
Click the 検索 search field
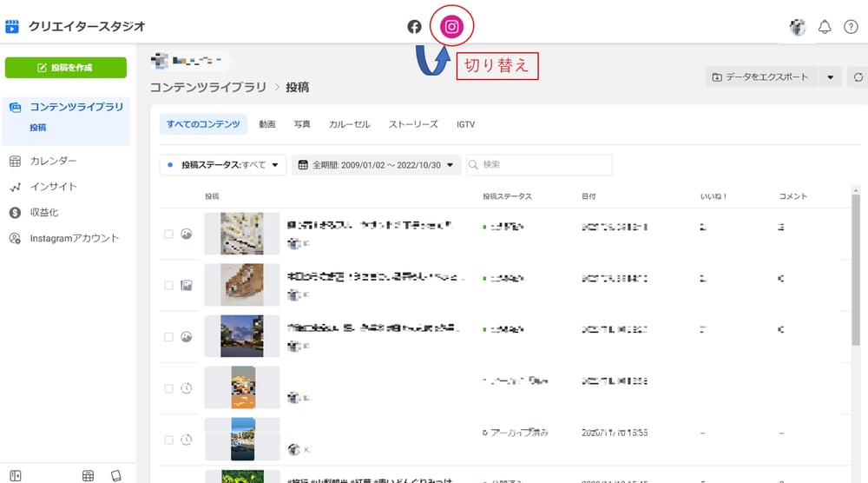(539, 164)
